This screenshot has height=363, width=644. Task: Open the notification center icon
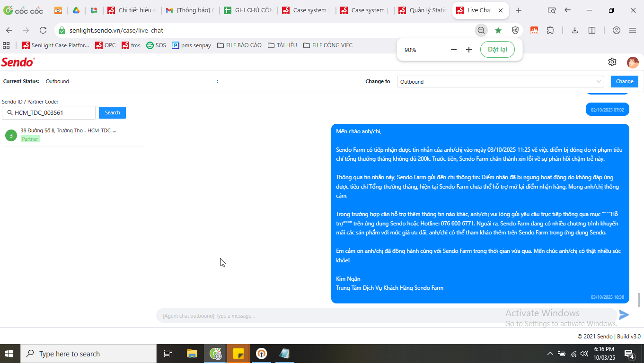click(x=629, y=354)
